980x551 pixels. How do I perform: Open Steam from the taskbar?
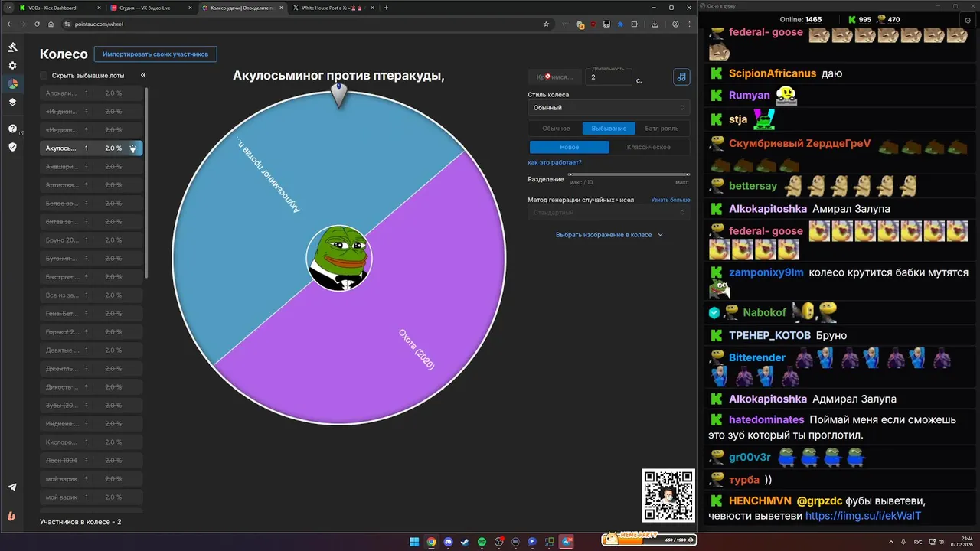[x=465, y=542]
